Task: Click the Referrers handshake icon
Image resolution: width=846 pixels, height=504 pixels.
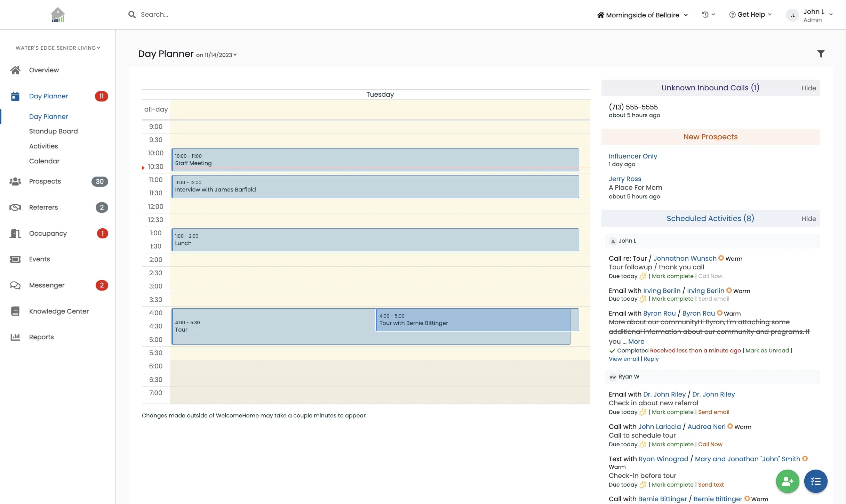Action: tap(15, 208)
